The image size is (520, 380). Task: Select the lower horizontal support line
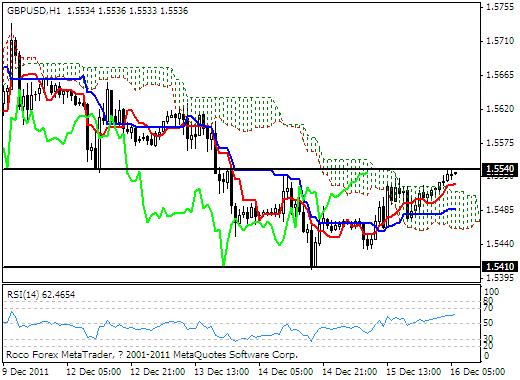click(242, 267)
